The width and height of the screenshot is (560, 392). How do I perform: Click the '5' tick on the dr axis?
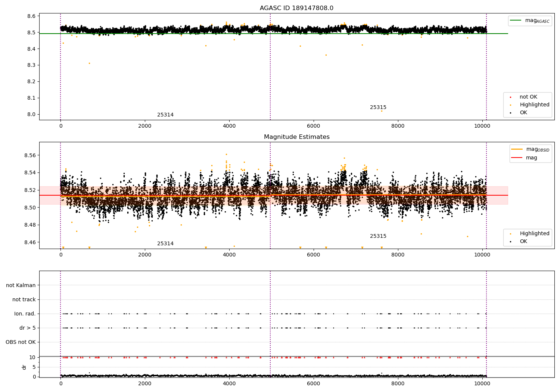pos(34,367)
